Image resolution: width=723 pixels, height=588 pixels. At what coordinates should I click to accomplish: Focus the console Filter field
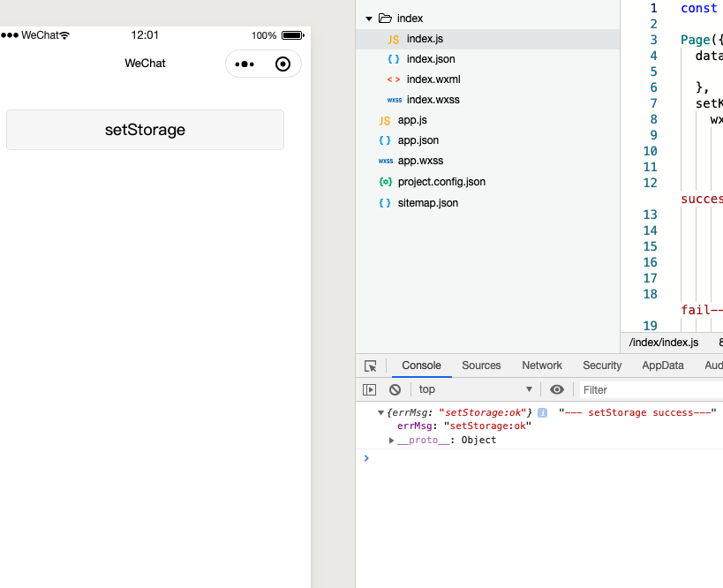[650, 390]
